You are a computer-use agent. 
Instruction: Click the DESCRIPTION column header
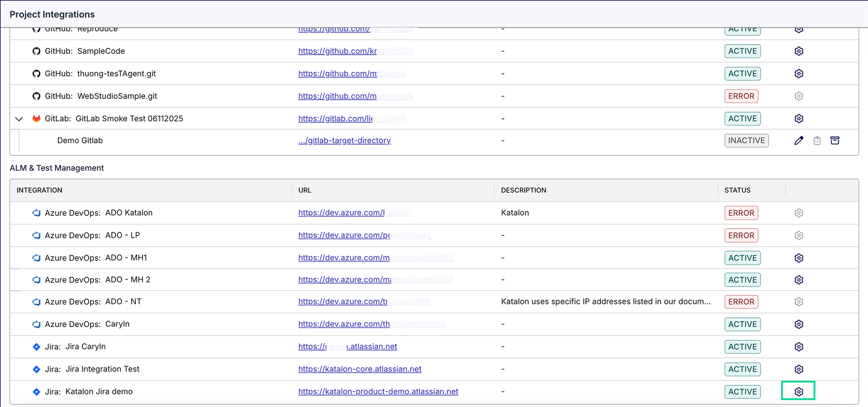[x=524, y=191]
